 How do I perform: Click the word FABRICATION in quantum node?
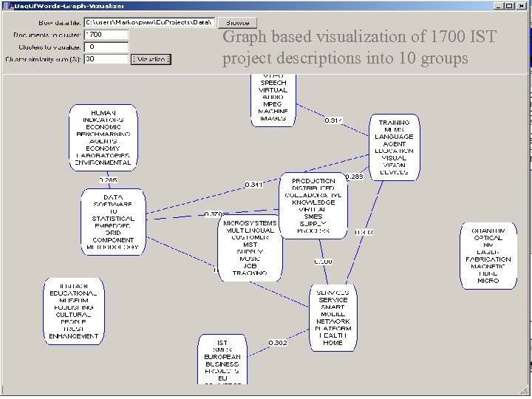[x=488, y=259]
